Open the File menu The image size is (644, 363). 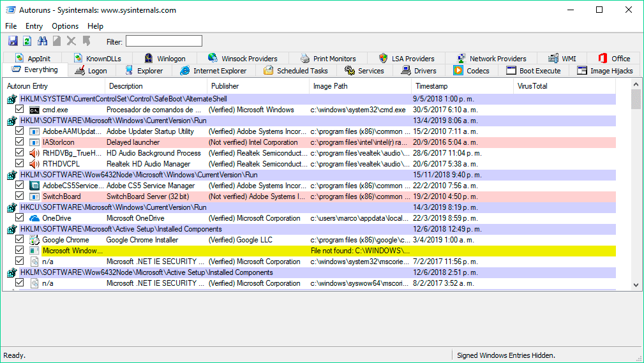click(11, 26)
